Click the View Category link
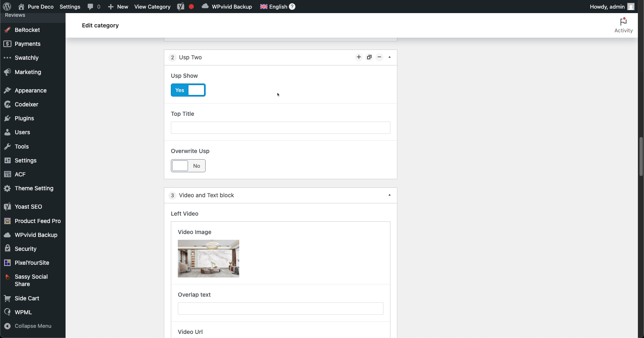Viewport: 644px width, 338px height. click(152, 7)
